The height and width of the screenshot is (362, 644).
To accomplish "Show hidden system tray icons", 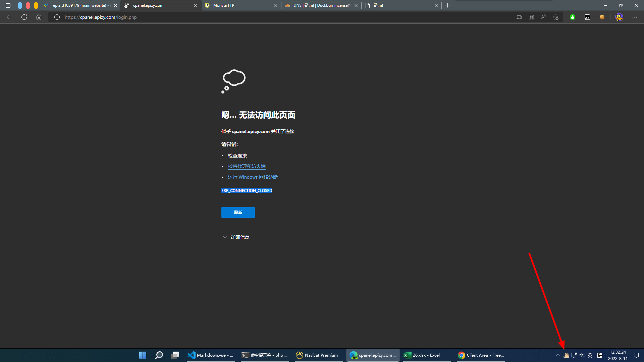I will (558, 355).
